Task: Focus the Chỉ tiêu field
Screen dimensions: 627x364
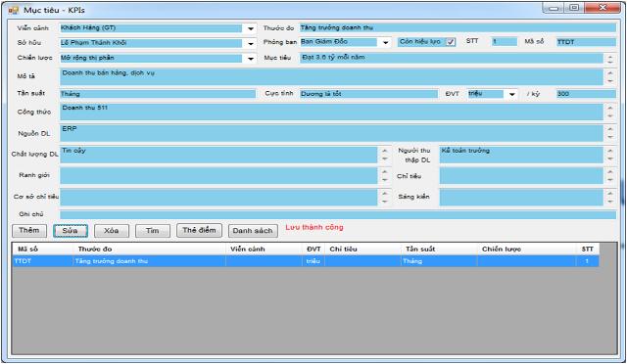Action: click(521, 176)
